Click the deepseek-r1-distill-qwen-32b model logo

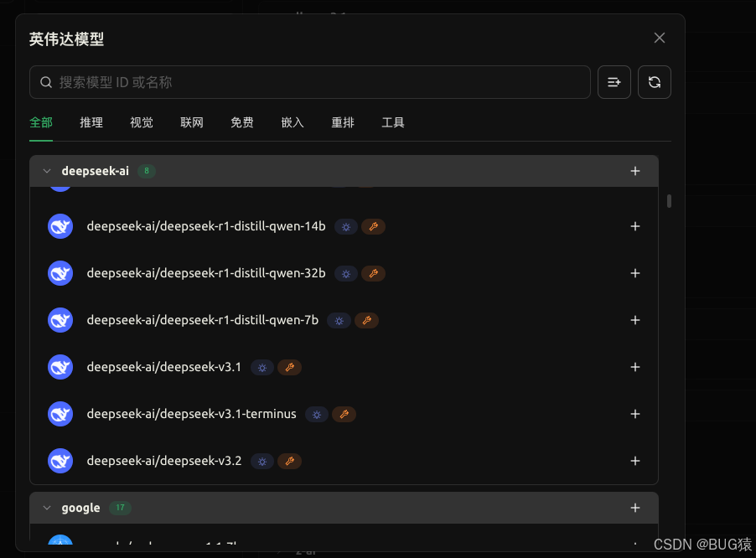(x=60, y=273)
